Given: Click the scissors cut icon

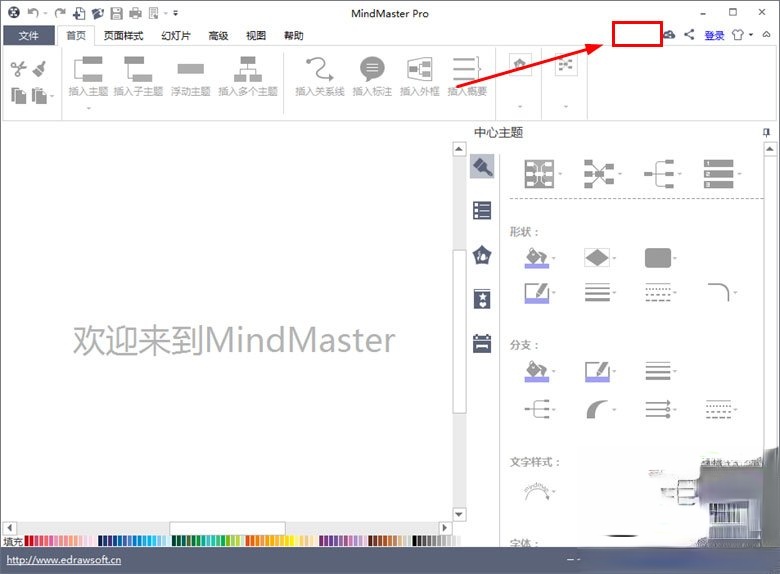Looking at the screenshot, I should point(18,69).
